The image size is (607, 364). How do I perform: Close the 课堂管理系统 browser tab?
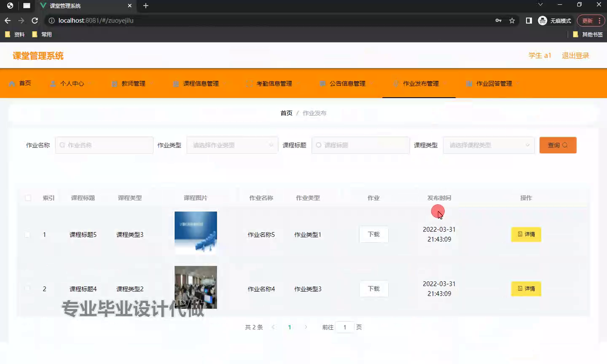(129, 5)
